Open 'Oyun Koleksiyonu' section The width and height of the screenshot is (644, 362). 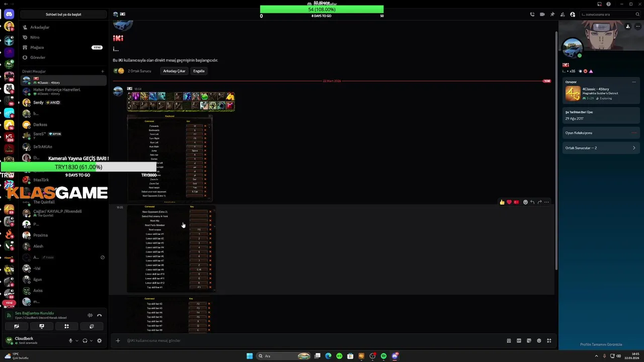point(601,133)
